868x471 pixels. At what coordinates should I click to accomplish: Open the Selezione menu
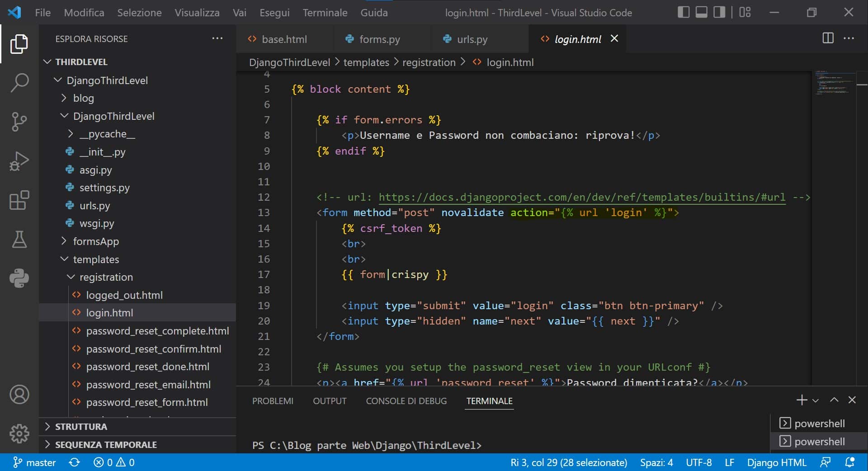(x=139, y=13)
